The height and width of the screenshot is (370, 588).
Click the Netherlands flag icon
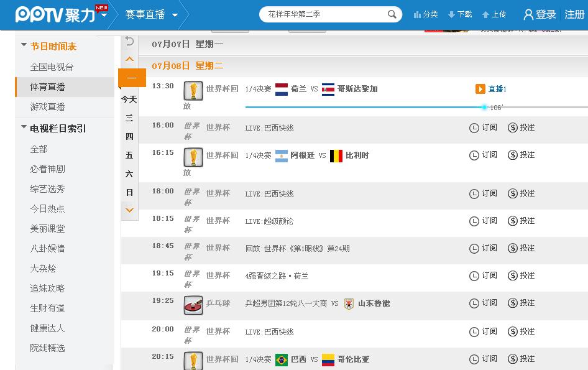[x=281, y=90]
